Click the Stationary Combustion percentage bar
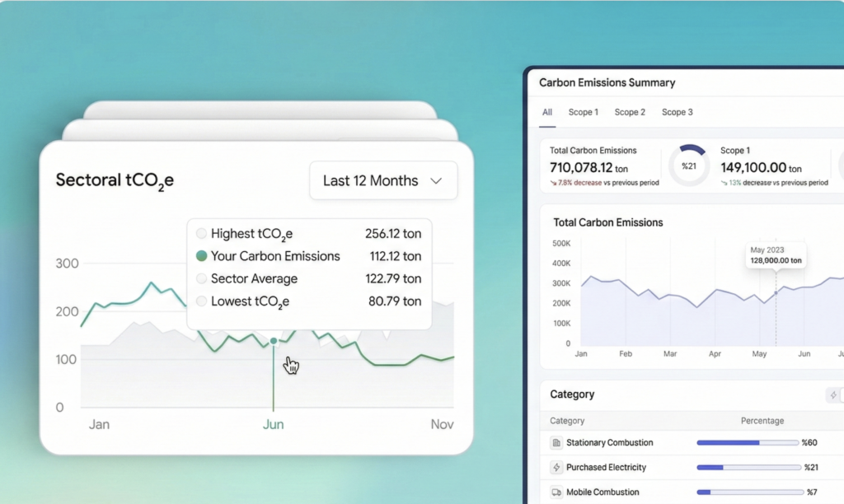The width and height of the screenshot is (844, 504). [748, 443]
